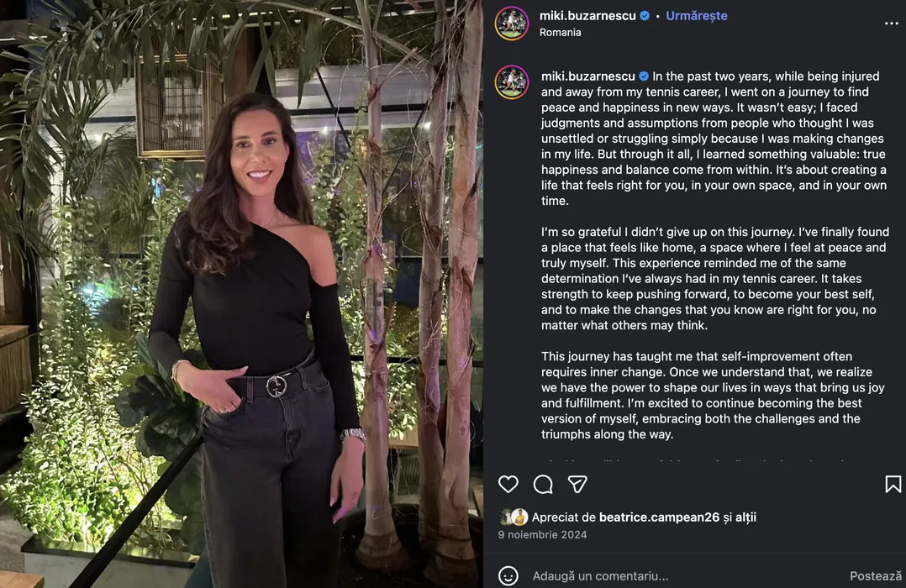Screen dimensions: 906x588
Task: Click verified badge next to caption username
Action: tap(644, 76)
